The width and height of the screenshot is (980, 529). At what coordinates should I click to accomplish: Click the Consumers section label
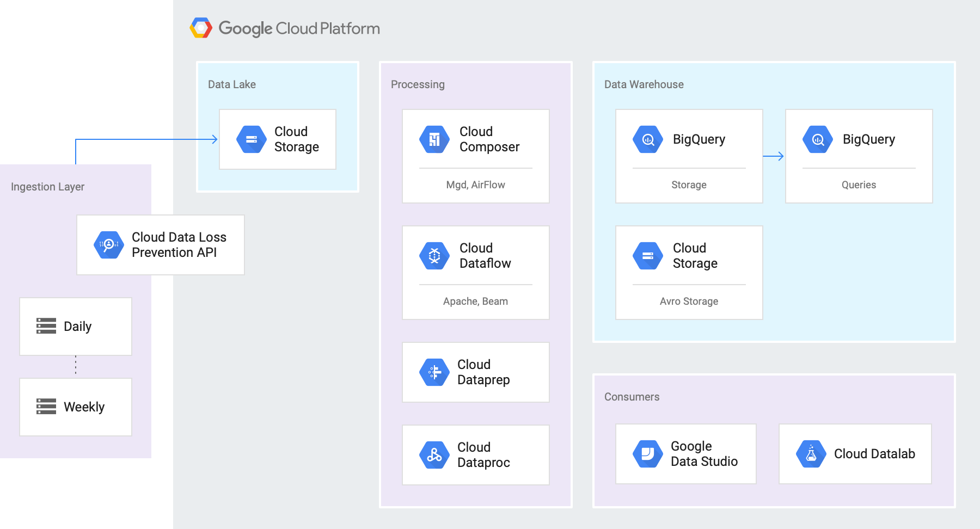pos(632,397)
